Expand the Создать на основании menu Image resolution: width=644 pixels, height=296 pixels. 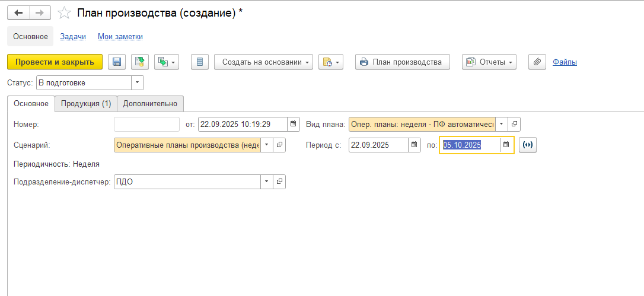(x=263, y=62)
